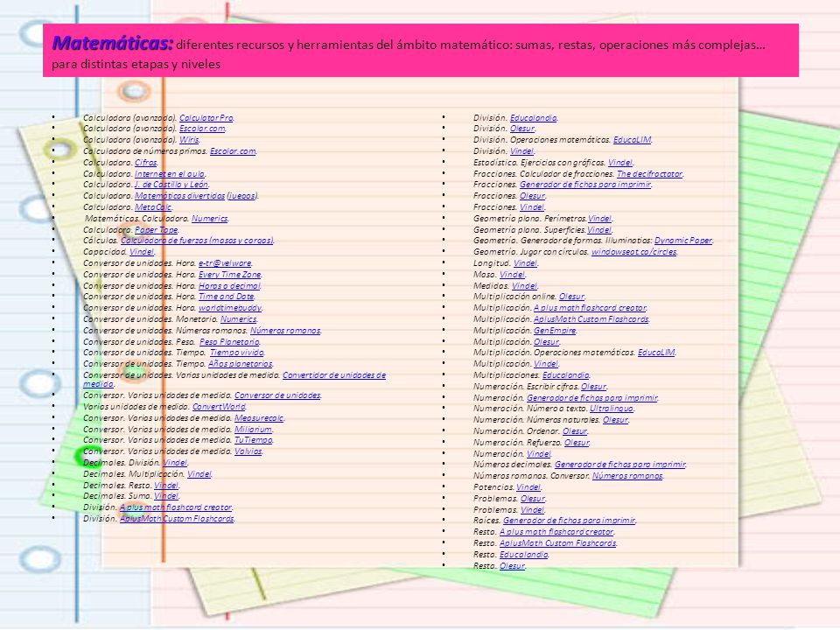Image resolution: width=840 pixels, height=630 pixels.
Task: Open Educalandia link in the Resta row
Action: point(524,555)
